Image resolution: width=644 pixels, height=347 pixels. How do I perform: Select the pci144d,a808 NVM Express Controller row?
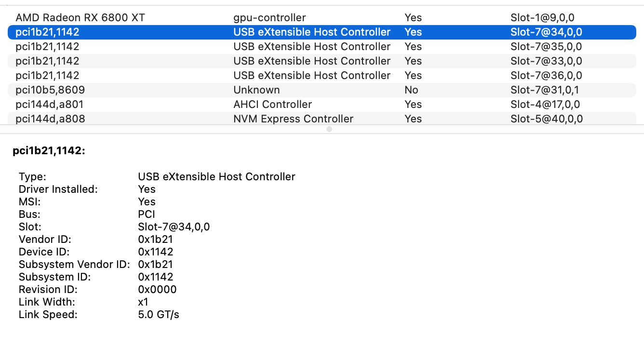[x=50, y=119]
